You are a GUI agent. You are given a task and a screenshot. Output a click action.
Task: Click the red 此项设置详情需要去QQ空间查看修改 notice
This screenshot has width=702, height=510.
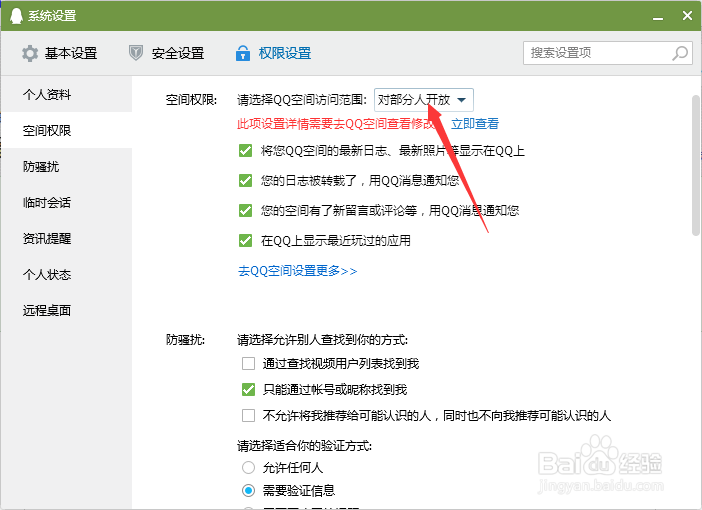(336, 124)
